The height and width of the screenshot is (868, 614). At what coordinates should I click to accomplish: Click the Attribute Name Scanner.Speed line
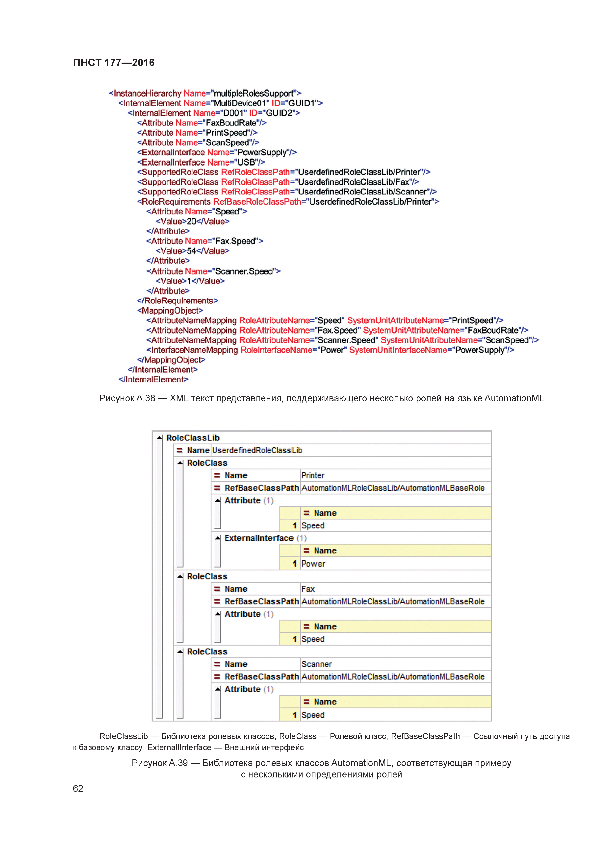point(213,271)
